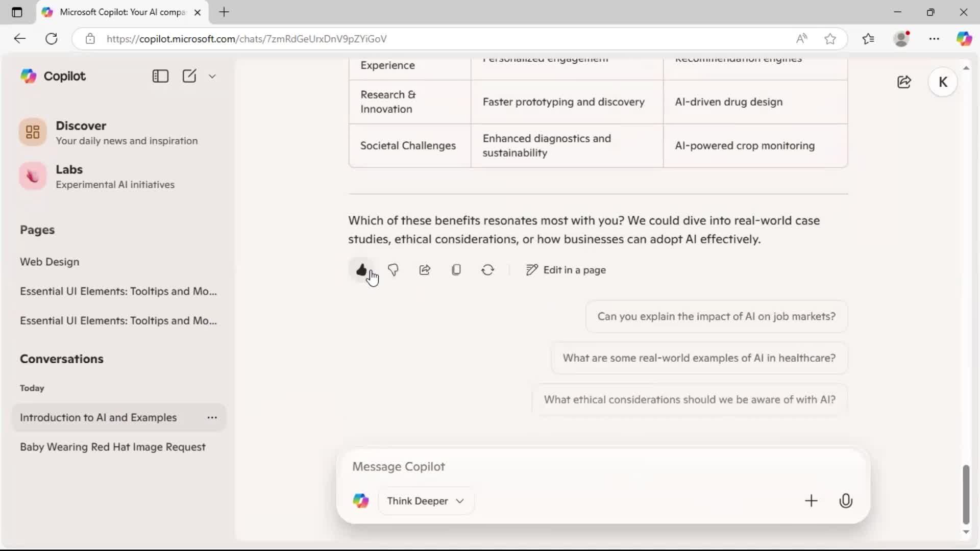Click the share conversation icon at top right
This screenshot has width=980, height=551.
coord(904,82)
